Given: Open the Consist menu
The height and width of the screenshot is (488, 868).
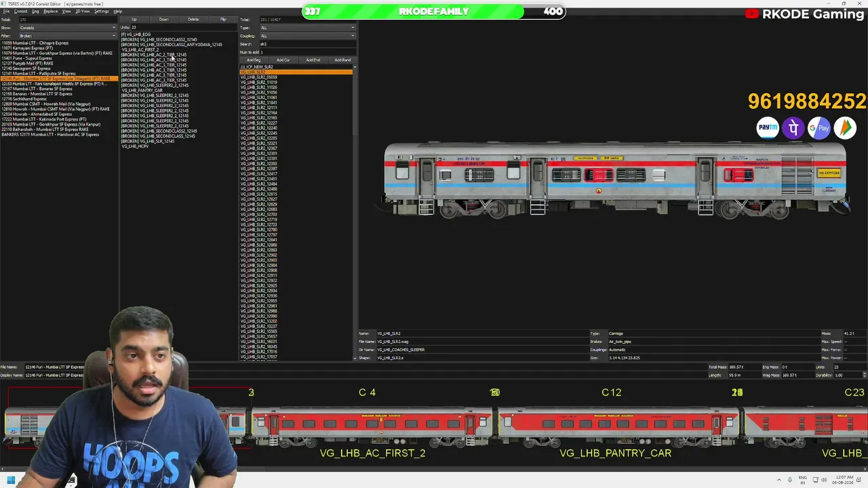Looking at the screenshot, I should pyautogui.click(x=21, y=12).
